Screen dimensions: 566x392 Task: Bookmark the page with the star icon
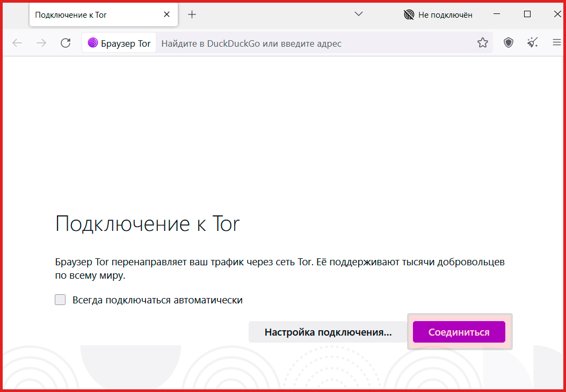[483, 43]
